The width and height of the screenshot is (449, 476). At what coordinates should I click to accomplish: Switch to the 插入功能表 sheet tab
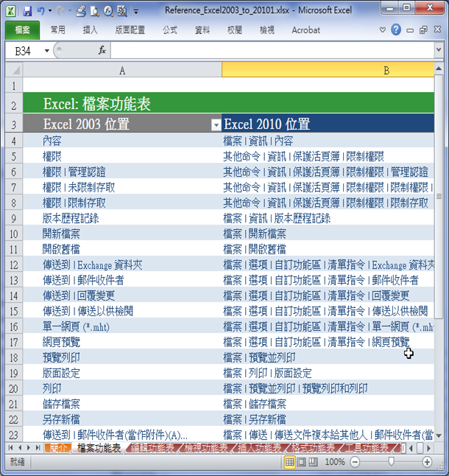tap(260, 448)
